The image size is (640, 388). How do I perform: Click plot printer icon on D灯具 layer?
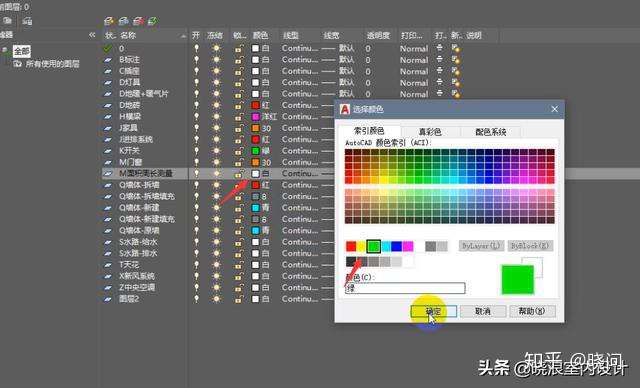coord(439,82)
